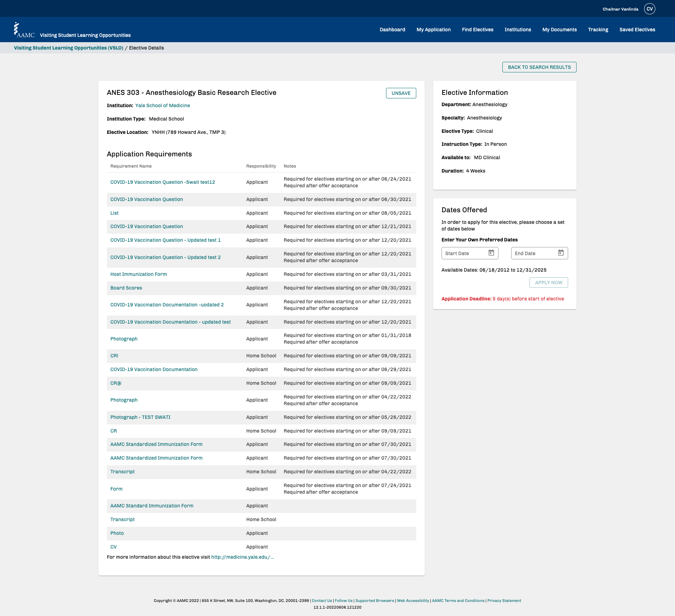Open My Documents in navigation bar
Screen dimensions: 675x616
coord(559,30)
